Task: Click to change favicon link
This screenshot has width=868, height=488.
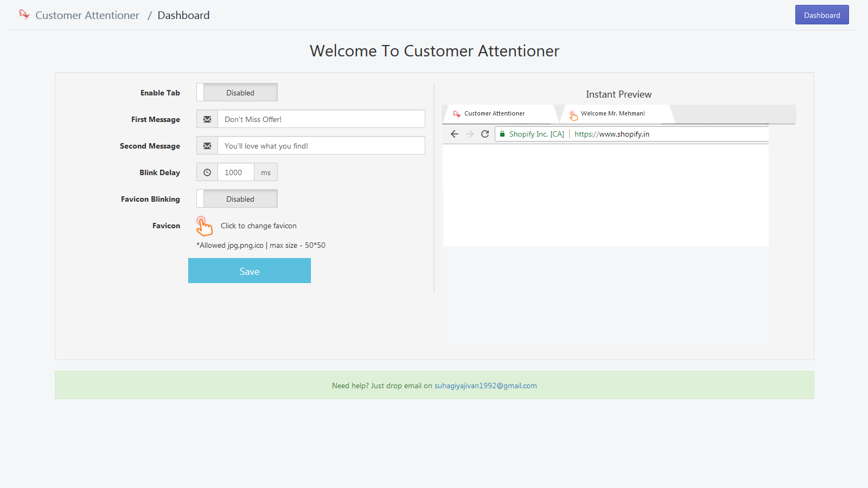Action: pyautogui.click(x=259, y=226)
